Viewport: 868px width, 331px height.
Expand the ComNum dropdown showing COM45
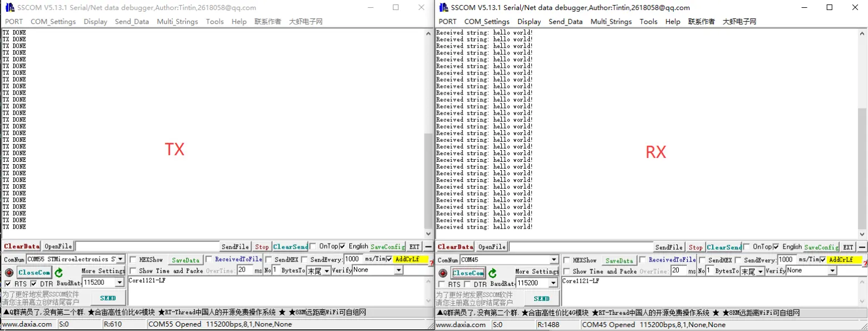click(554, 260)
